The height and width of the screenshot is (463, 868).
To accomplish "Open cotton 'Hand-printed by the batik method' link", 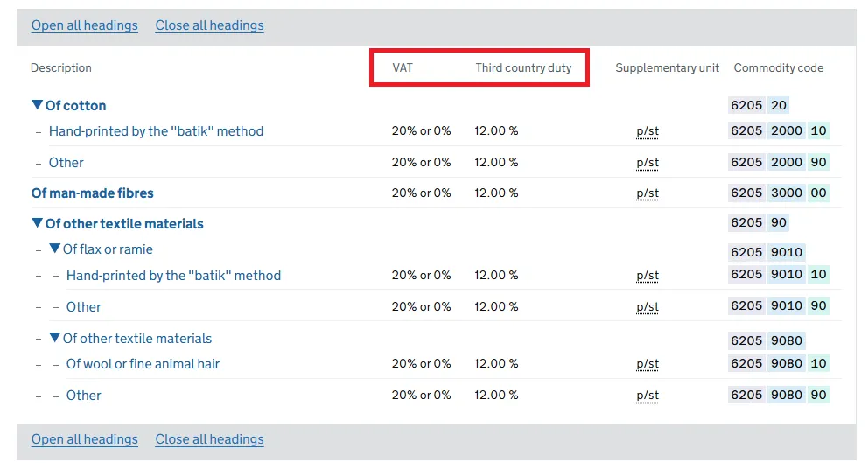I will pyautogui.click(x=156, y=131).
